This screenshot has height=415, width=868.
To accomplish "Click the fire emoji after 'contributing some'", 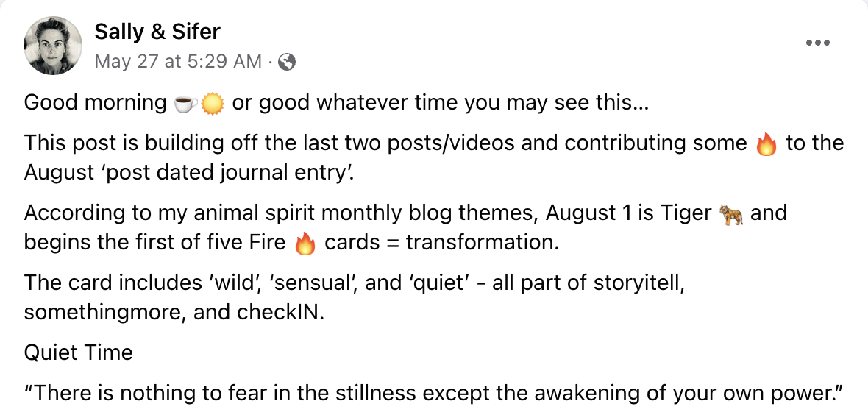I will point(766,143).
